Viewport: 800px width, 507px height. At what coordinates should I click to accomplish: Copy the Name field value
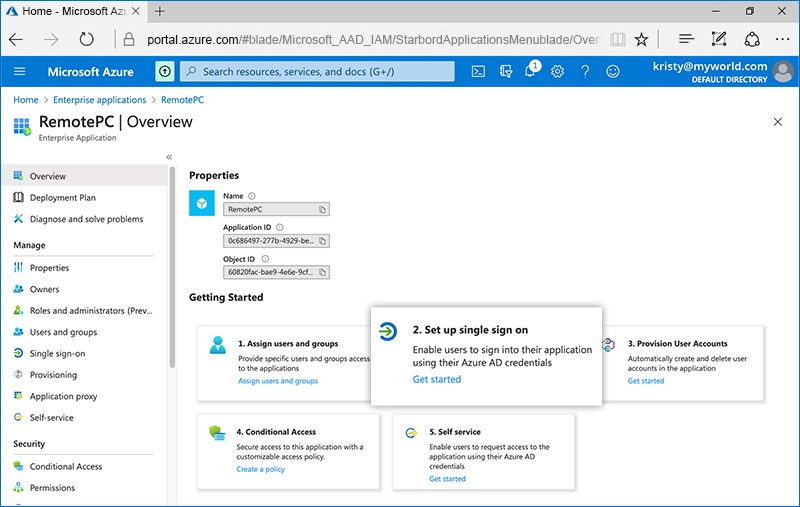pos(322,210)
